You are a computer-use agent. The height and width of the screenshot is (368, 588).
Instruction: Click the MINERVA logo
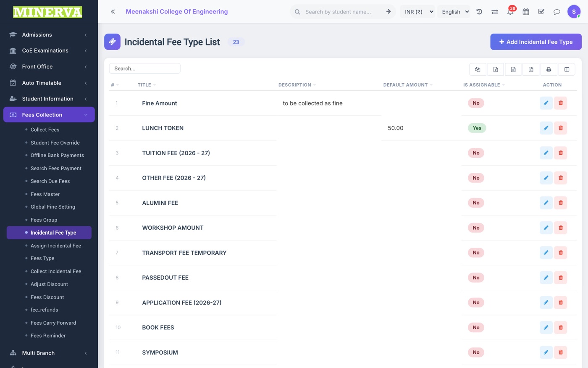click(47, 12)
